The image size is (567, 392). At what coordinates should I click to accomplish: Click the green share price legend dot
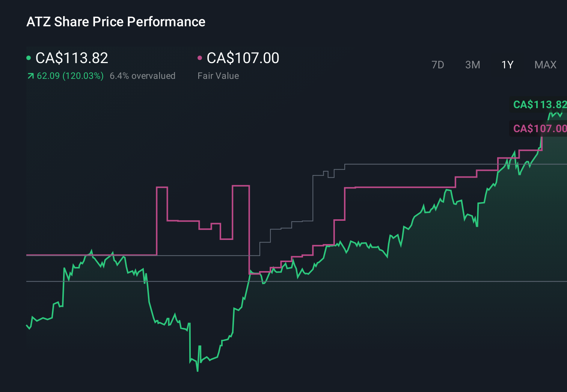click(29, 57)
